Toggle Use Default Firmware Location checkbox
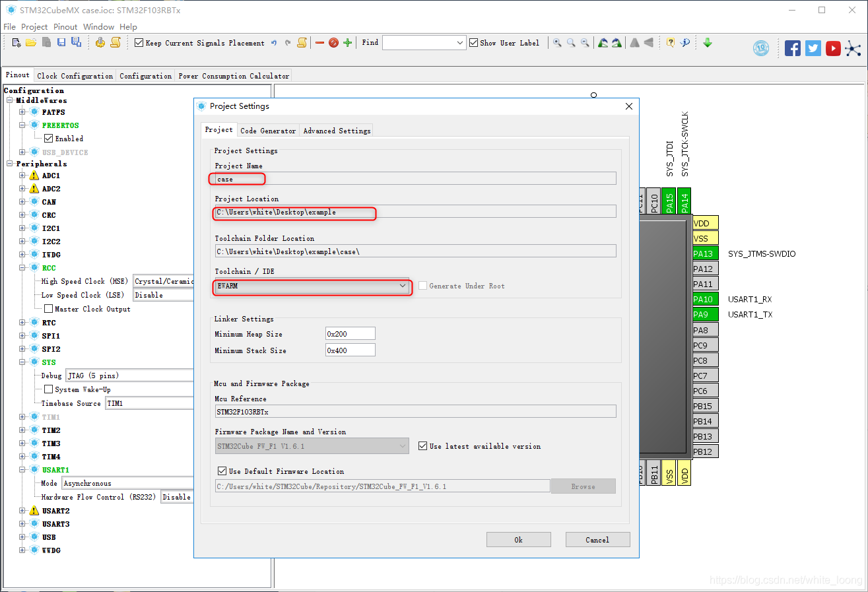The image size is (868, 592). [222, 471]
